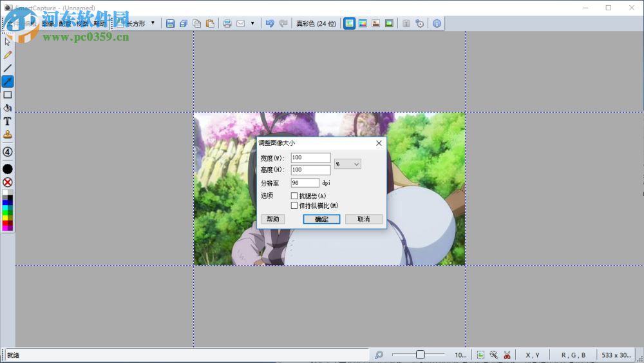The image size is (644, 363).
Task: Click the 分辨率 dpi input field
Action: (x=305, y=182)
